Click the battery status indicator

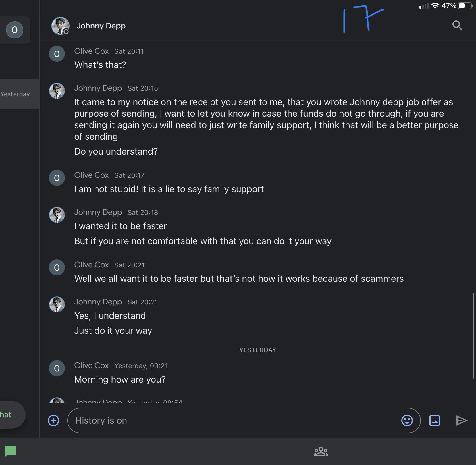tap(465, 6)
